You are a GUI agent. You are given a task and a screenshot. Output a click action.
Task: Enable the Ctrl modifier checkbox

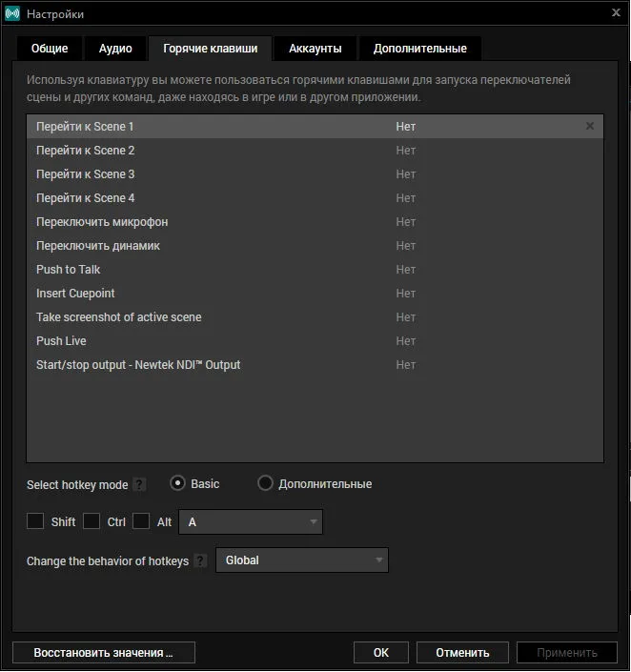tap(92, 521)
